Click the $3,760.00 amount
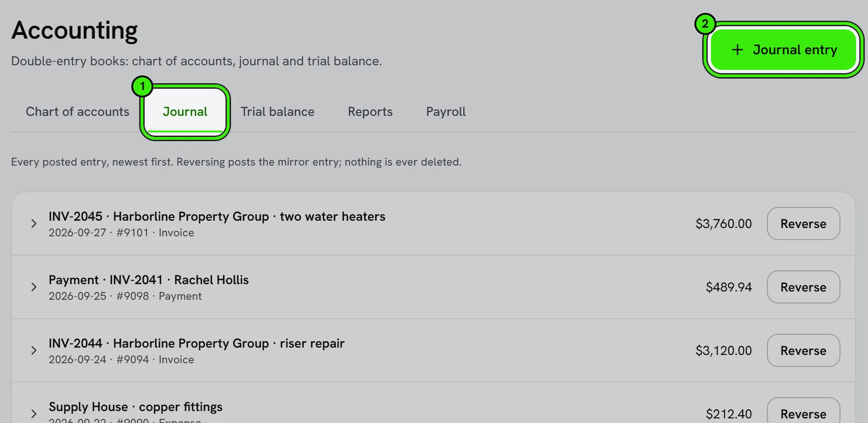 [x=723, y=223]
